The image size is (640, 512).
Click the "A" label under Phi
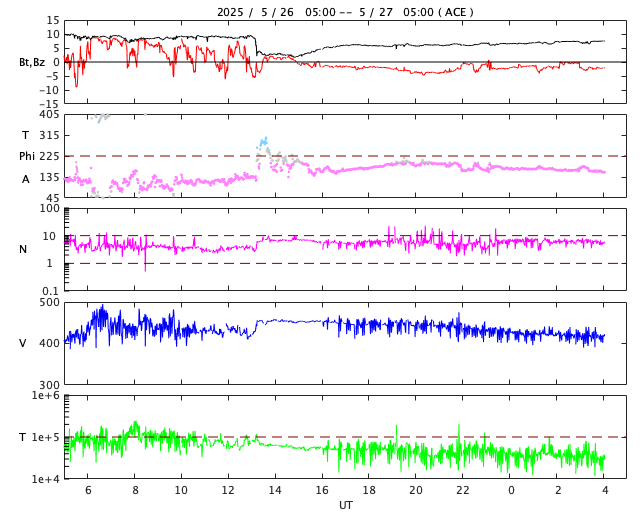pyautogui.click(x=26, y=179)
